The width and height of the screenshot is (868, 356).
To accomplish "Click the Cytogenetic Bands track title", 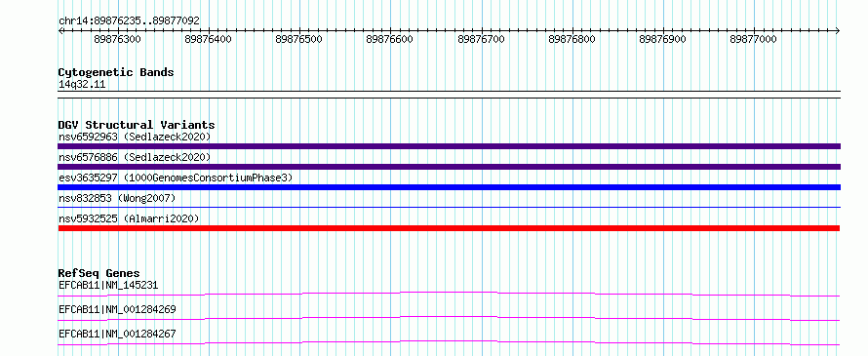I will 116,72.
